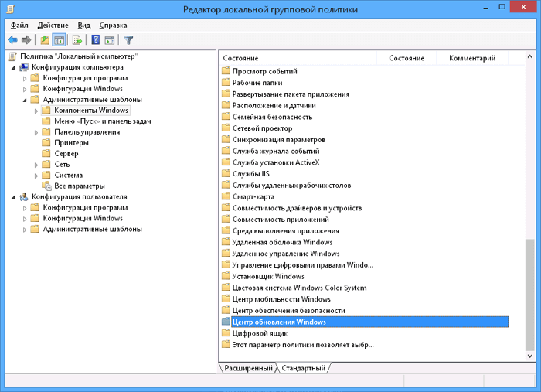Screen dimensions: 541x392
Task: Expand the 'Панель управления' tree node
Action: 36,132
